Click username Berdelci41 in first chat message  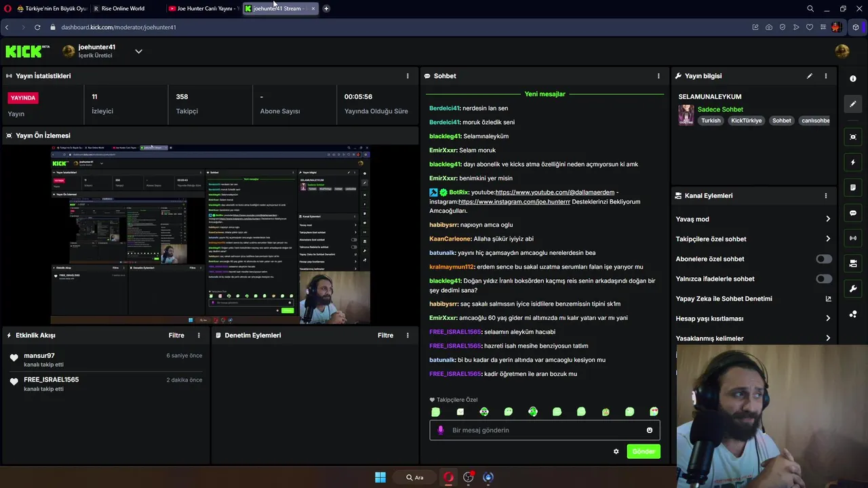[x=444, y=108]
